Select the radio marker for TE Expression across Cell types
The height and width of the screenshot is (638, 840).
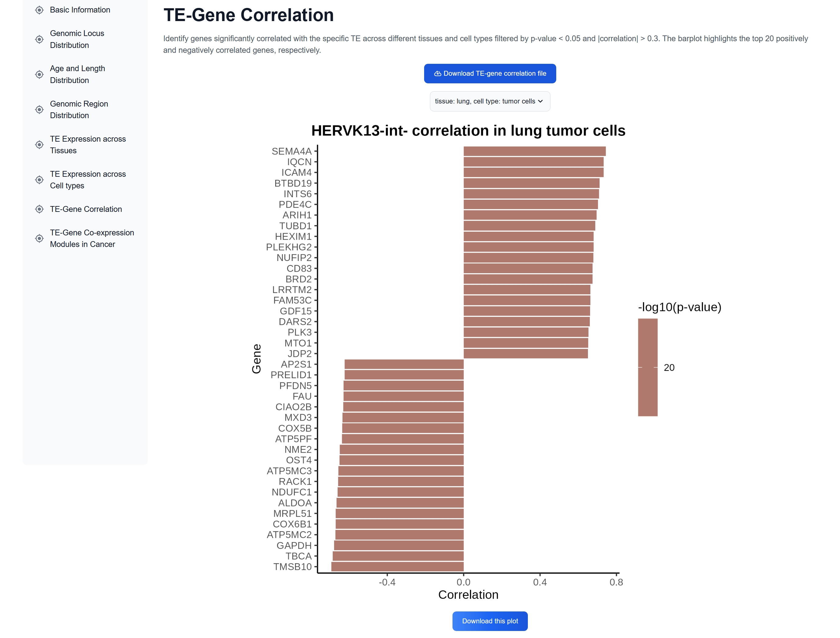(39, 180)
